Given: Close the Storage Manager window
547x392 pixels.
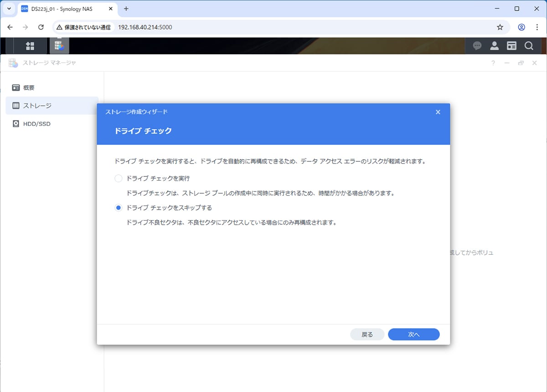Looking at the screenshot, I should point(535,63).
